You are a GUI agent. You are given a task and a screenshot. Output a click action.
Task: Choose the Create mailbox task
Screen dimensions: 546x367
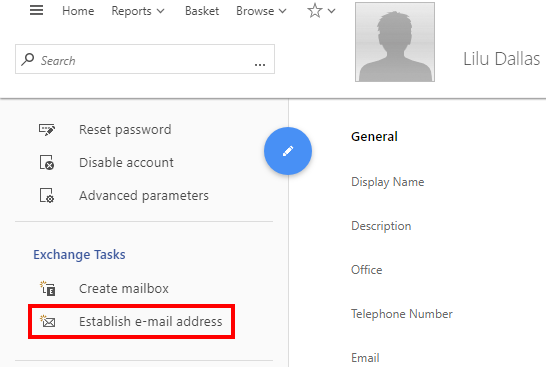[124, 289]
